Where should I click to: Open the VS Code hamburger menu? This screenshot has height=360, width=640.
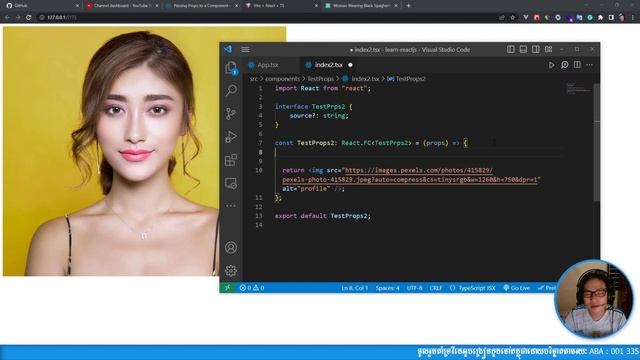coord(245,49)
